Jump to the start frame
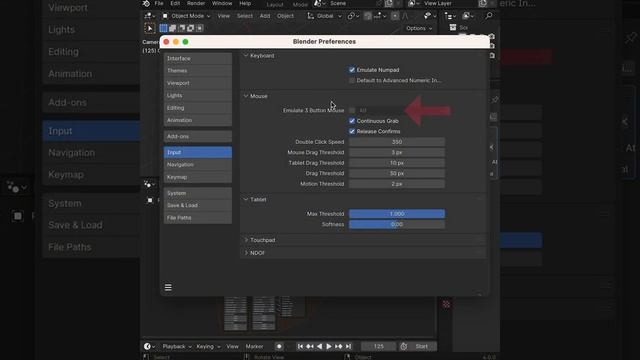The image size is (640, 360). tap(300, 347)
